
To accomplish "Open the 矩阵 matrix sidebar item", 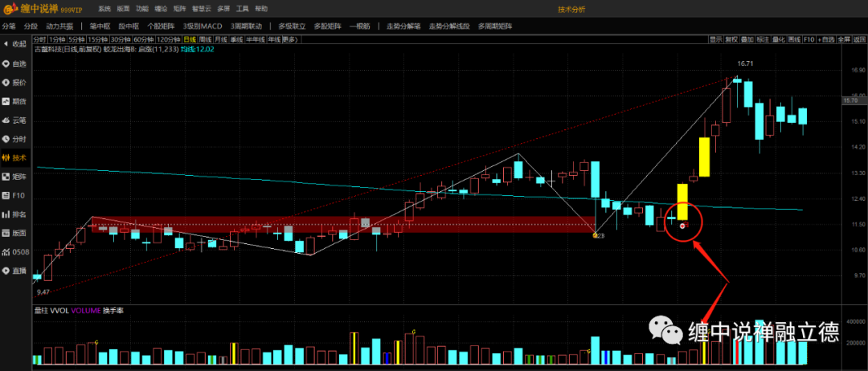I will (x=15, y=177).
